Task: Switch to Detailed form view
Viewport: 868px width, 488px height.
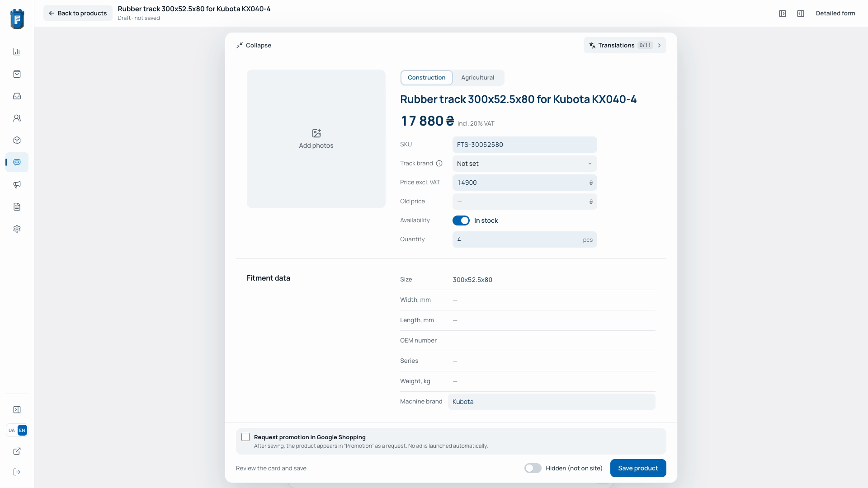Action: point(835,14)
